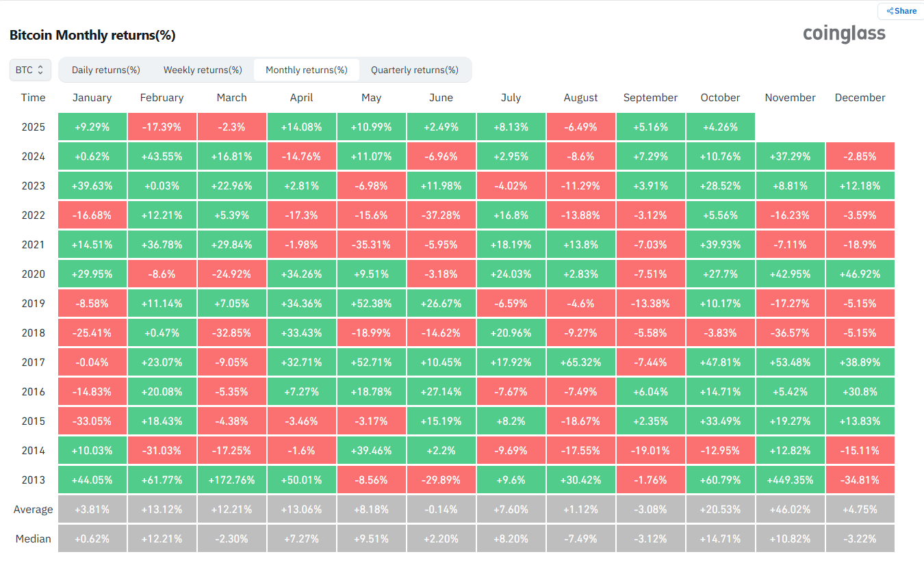Click the January column header
The height and width of the screenshot is (563, 924).
[x=92, y=98]
